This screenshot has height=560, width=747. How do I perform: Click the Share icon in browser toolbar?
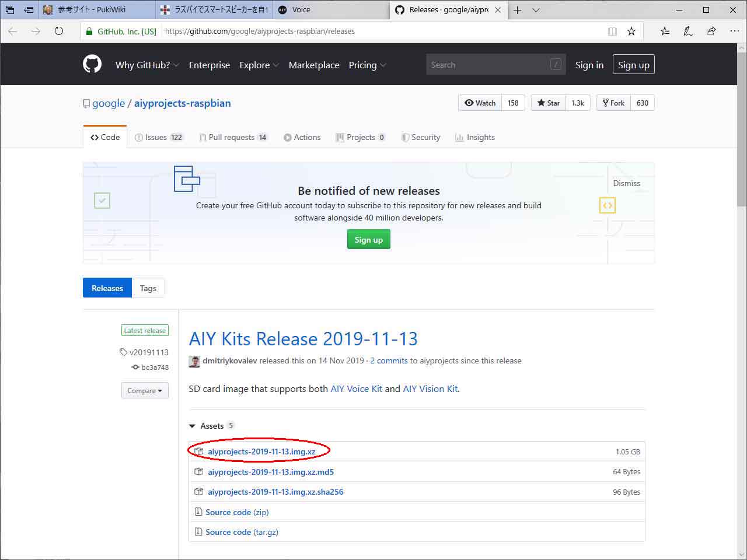[x=711, y=32]
